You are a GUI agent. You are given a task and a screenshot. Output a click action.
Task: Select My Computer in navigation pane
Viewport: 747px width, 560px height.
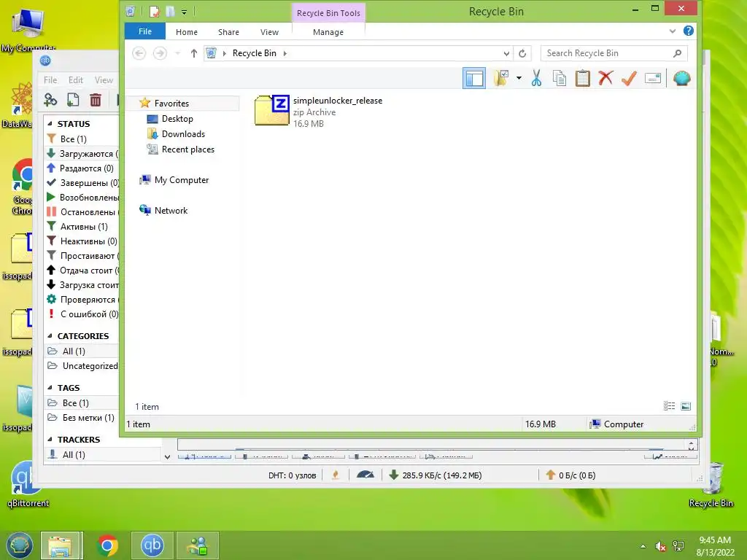coord(181,180)
